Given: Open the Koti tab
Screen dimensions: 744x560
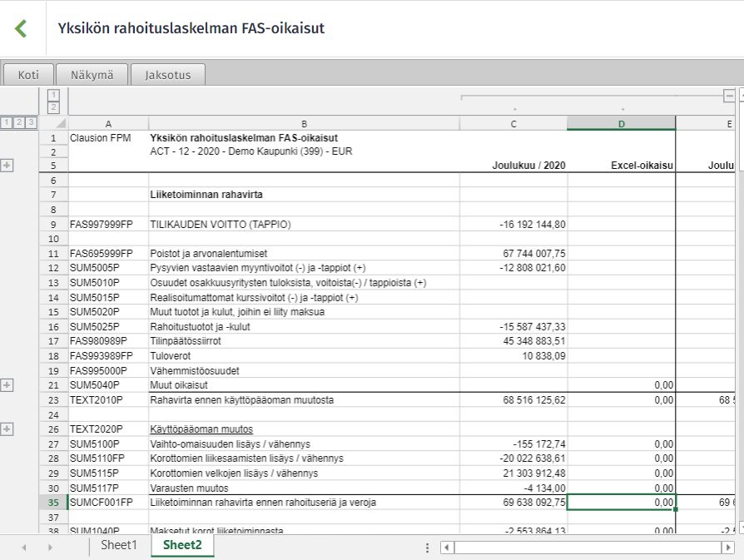Looking at the screenshot, I should click(28, 75).
